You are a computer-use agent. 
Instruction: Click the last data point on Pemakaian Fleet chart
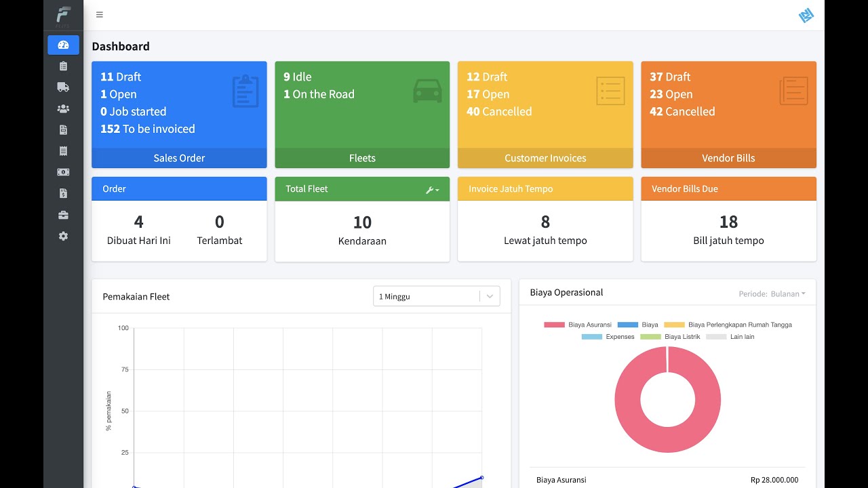coord(481,478)
